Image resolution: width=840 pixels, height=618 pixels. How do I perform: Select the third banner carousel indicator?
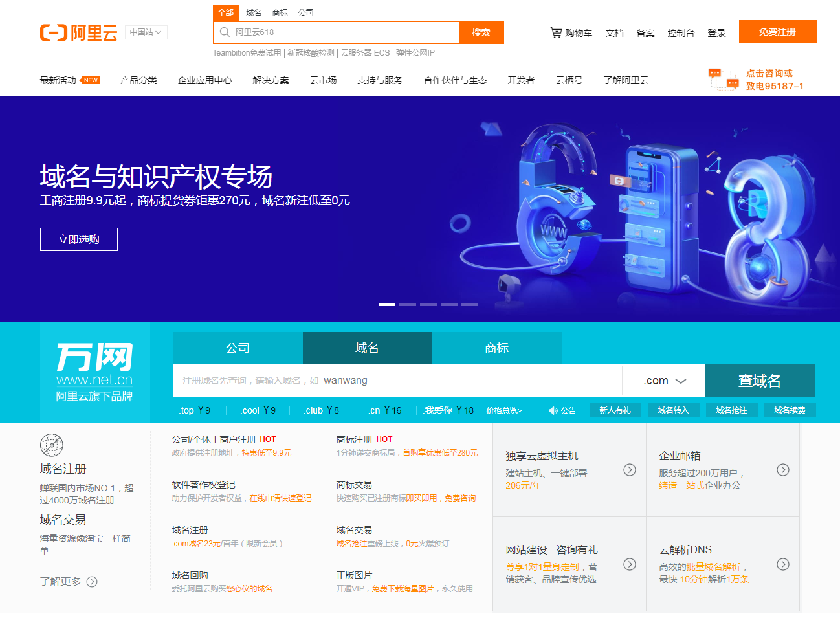tap(428, 305)
